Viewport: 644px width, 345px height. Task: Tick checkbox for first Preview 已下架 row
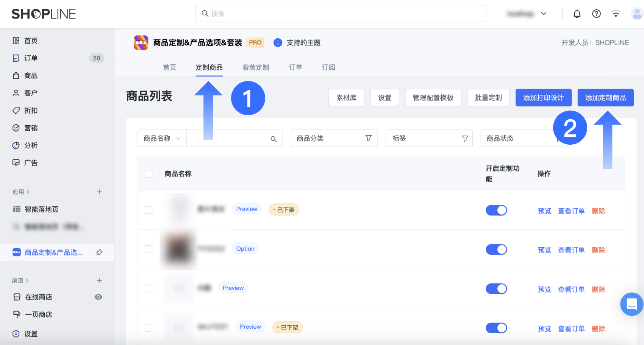pos(148,210)
